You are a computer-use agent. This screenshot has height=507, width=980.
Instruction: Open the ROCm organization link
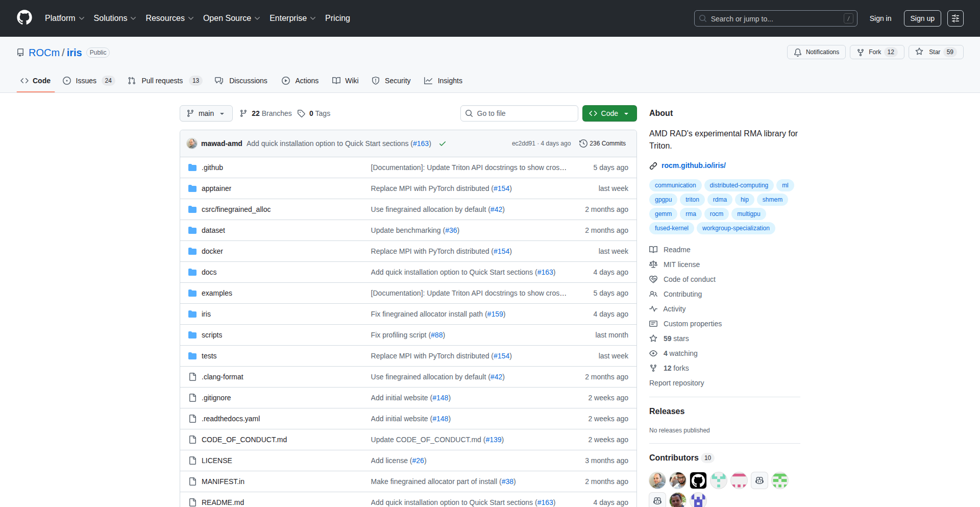(44, 53)
